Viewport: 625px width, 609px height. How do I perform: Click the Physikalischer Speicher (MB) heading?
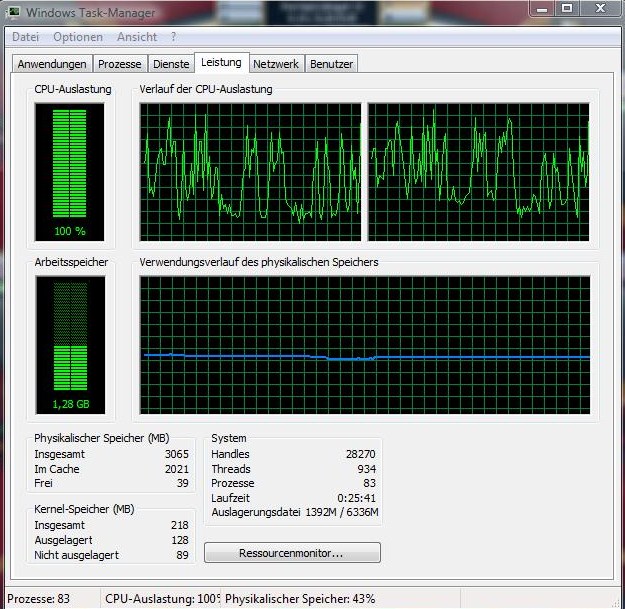point(102,438)
